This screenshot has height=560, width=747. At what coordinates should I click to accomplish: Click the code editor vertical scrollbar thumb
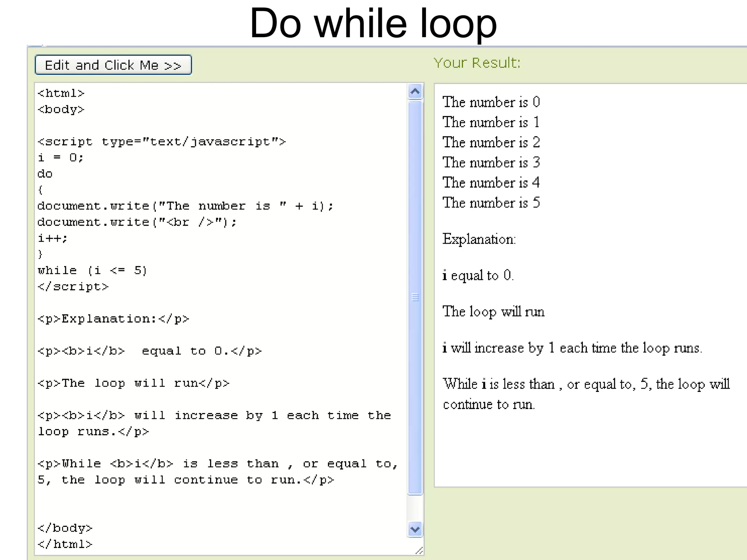[415, 297]
